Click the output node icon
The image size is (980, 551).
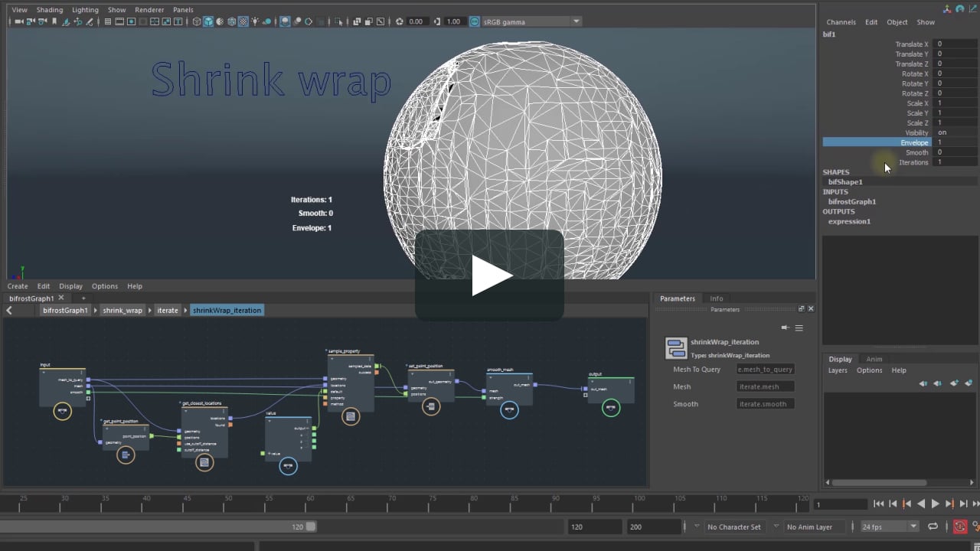[611, 408]
